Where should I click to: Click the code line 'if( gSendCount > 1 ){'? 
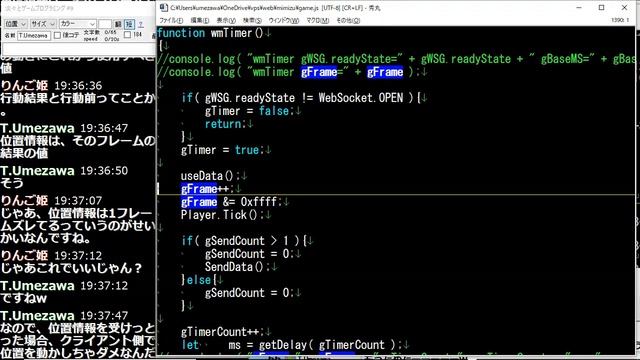pyautogui.click(x=244, y=241)
